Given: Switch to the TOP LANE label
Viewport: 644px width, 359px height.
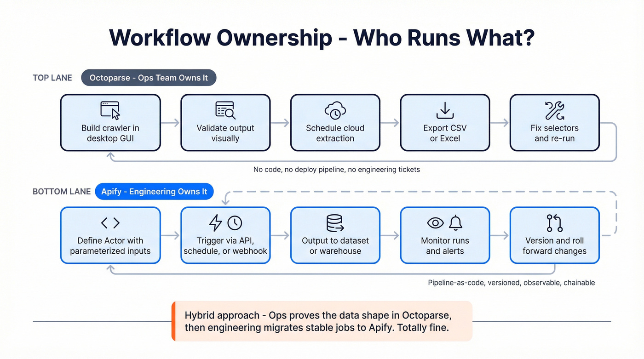Looking at the screenshot, I should pyautogui.click(x=52, y=78).
